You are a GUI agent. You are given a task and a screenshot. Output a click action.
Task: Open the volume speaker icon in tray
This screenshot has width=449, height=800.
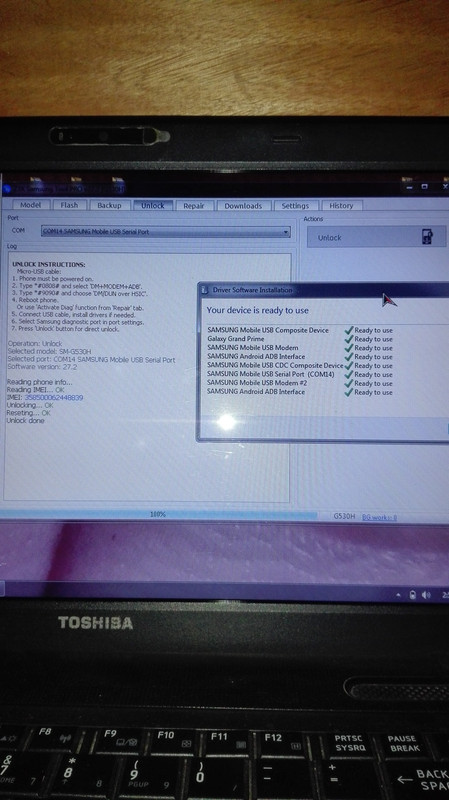tap(426, 595)
